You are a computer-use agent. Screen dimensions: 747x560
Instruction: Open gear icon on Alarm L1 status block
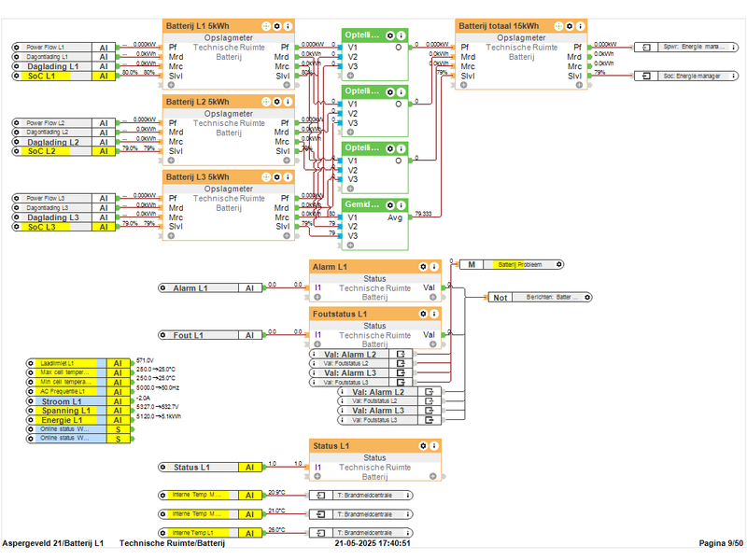423,267
